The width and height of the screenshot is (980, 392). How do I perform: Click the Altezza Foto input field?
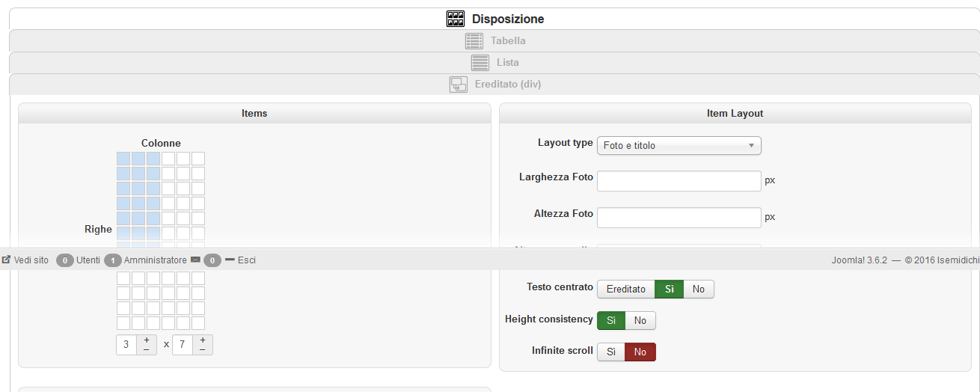pyautogui.click(x=679, y=218)
